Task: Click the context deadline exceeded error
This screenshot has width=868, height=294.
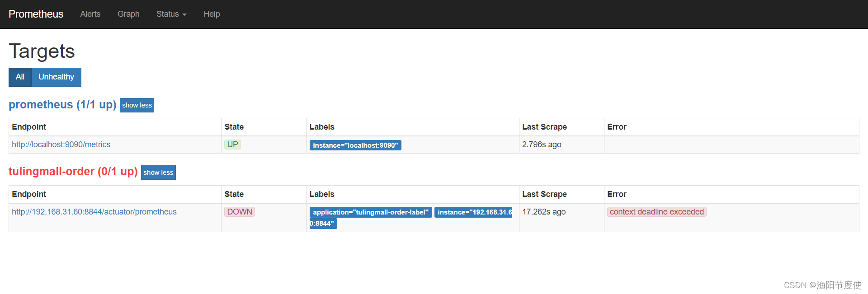Action: (656, 212)
